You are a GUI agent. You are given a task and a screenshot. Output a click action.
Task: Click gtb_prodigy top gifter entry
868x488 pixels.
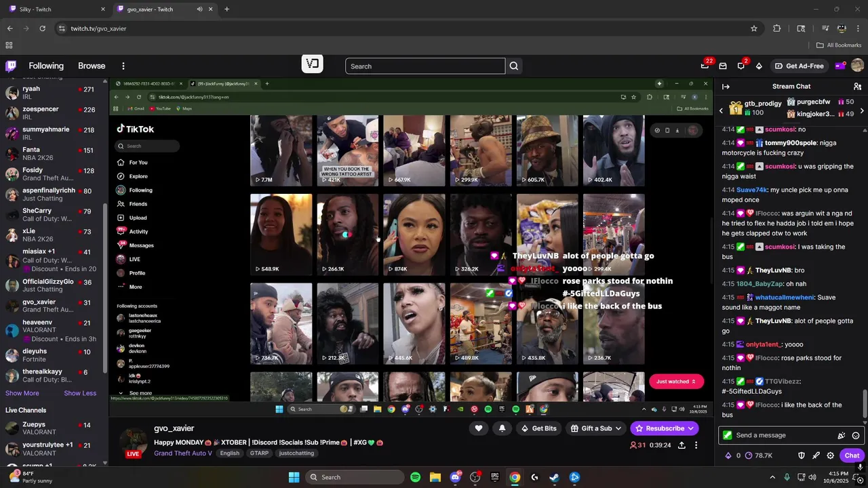coord(754,107)
